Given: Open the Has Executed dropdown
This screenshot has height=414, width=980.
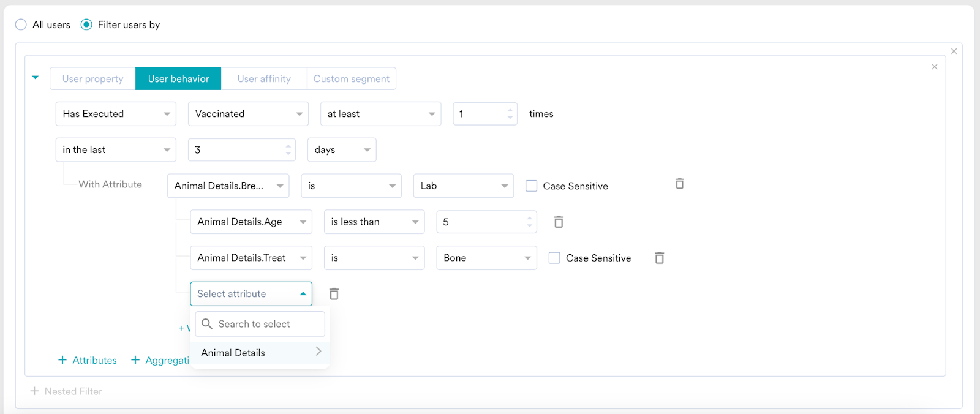Looking at the screenshot, I should click(x=116, y=114).
